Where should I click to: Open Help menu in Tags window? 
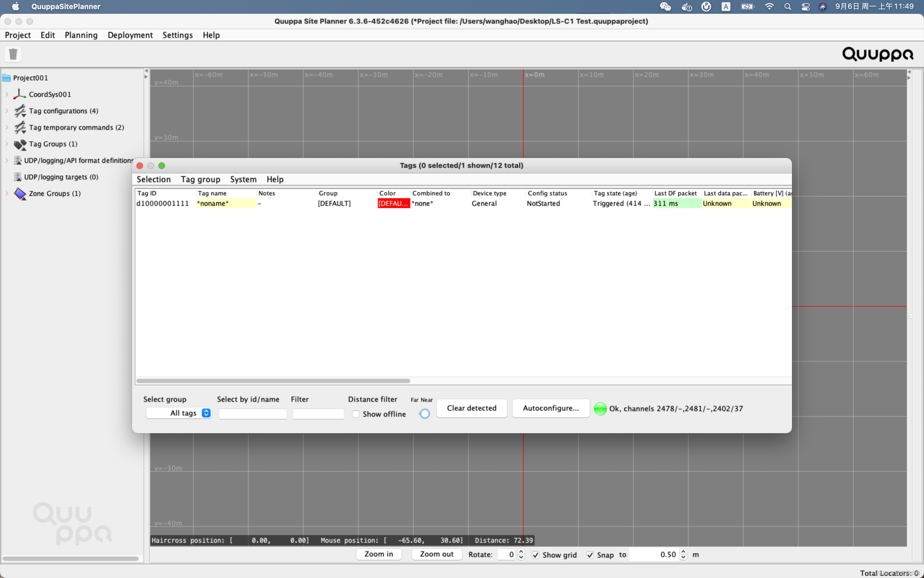(275, 179)
